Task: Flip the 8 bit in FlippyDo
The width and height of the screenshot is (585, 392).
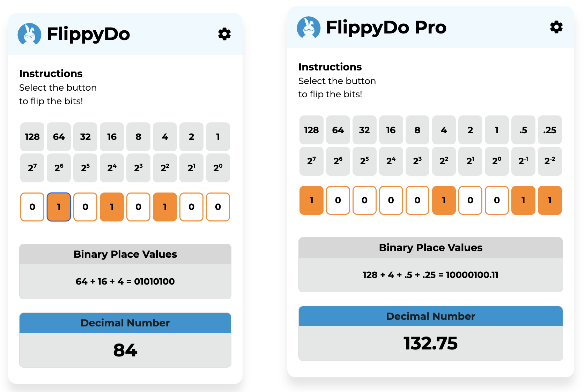Action: (x=138, y=207)
